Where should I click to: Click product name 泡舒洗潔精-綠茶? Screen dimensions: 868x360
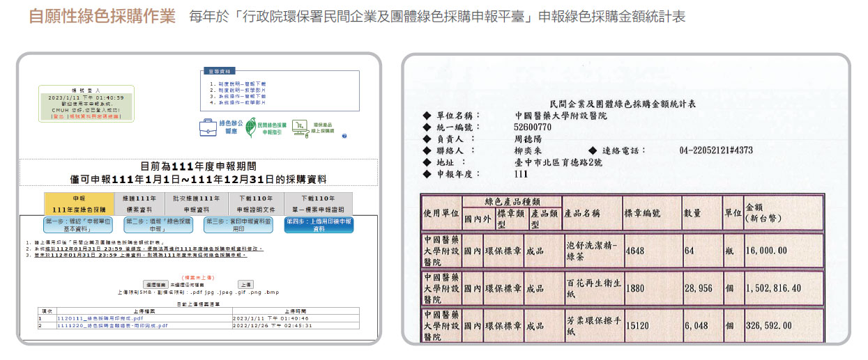[x=591, y=250]
